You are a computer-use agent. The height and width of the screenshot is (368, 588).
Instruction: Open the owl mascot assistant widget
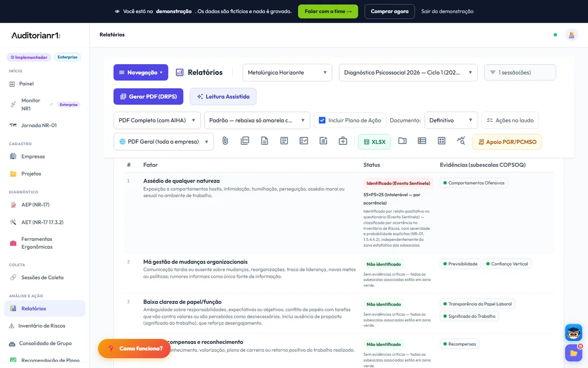[x=573, y=332]
